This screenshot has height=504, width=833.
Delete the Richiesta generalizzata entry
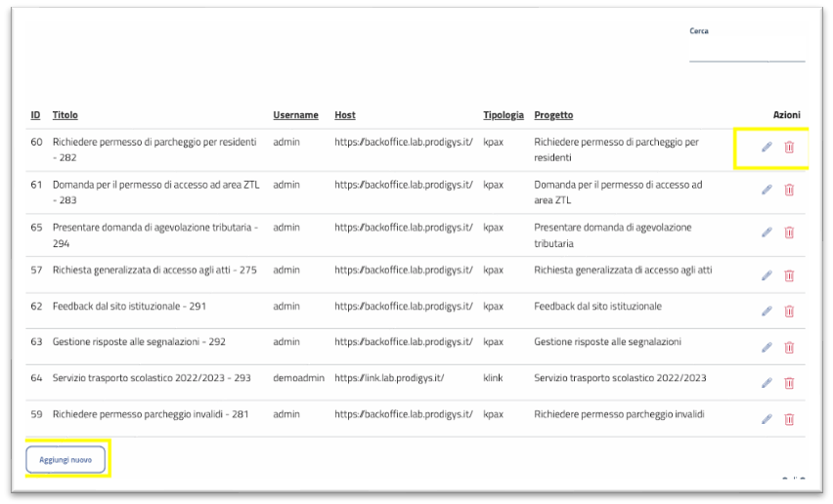pos(789,274)
